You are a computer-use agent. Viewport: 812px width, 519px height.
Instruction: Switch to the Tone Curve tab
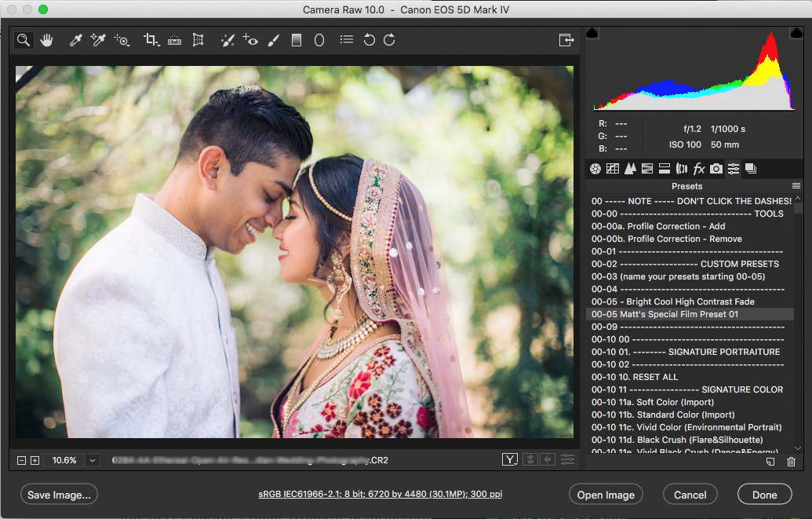point(613,169)
